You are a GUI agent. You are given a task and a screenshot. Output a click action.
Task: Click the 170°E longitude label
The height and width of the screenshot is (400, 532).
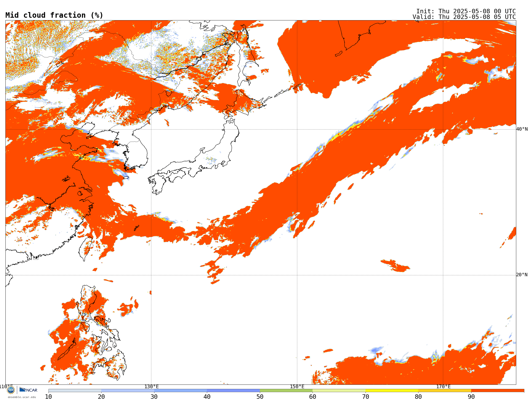[x=443, y=387]
